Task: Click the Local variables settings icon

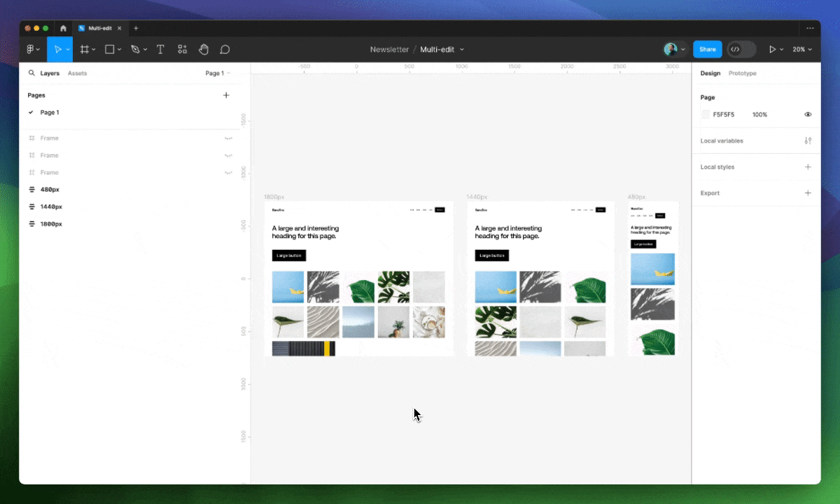Action: 808,141
